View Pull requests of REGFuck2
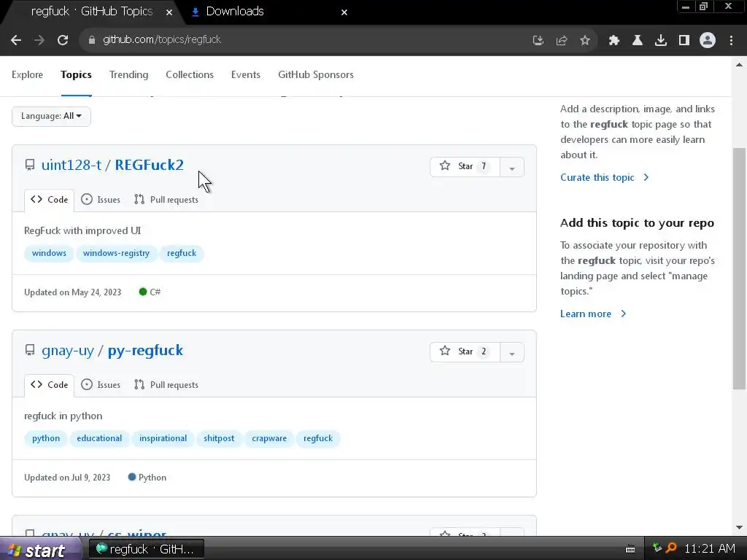 pyautogui.click(x=166, y=200)
